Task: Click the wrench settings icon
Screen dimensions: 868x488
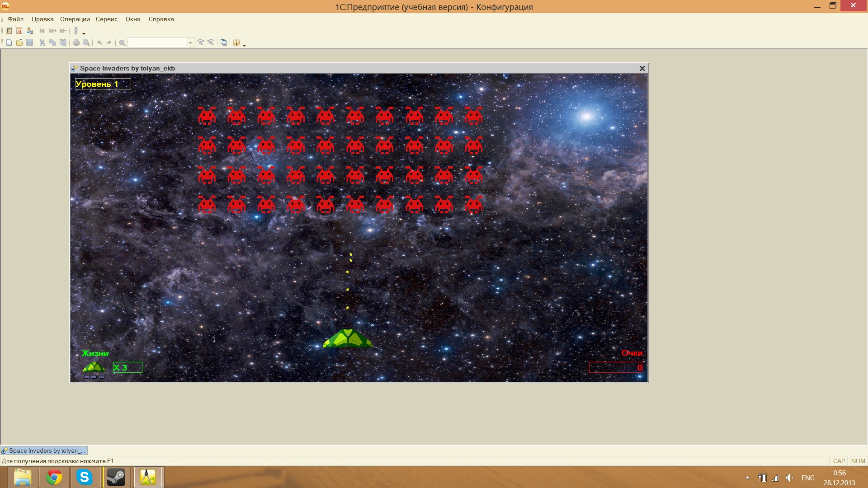Action: point(76,31)
